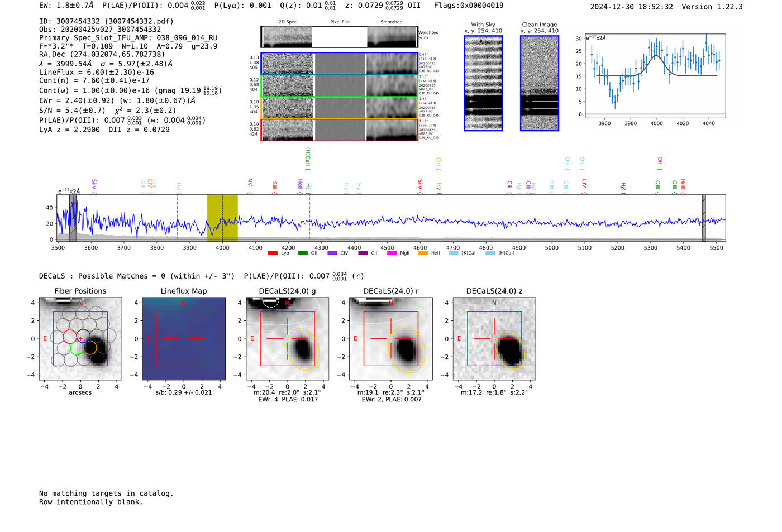Select the green-bordered 2D spectrum row
Viewport: 782px width, 532px height.
click(340, 86)
